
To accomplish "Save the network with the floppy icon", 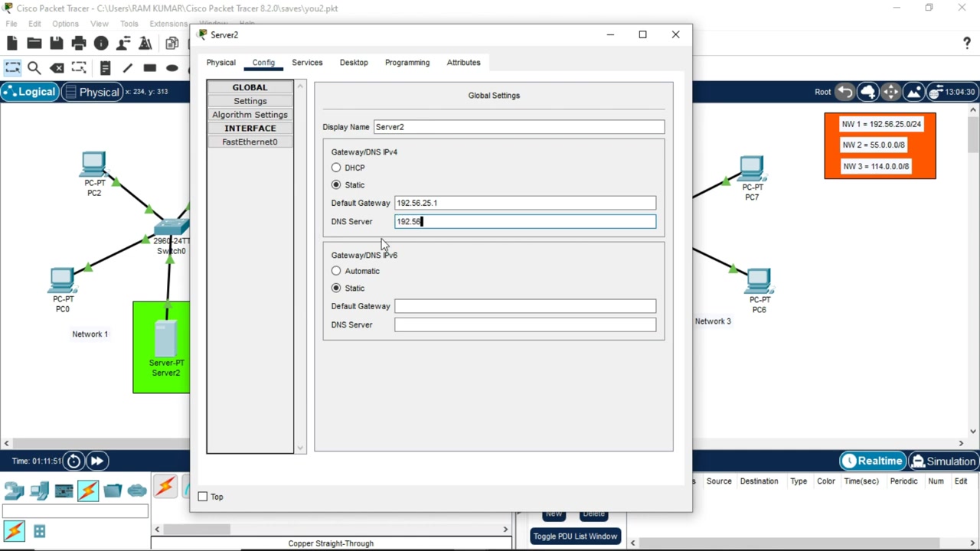I will click(x=57, y=44).
